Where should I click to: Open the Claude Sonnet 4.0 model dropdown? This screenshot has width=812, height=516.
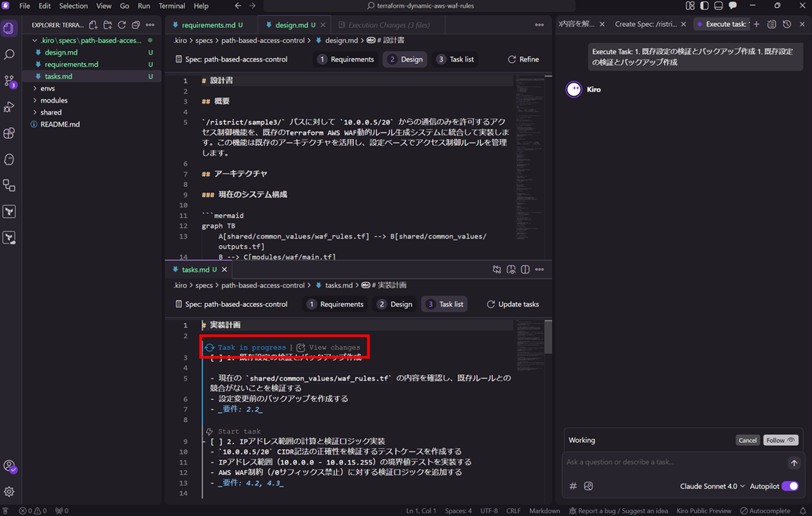pyautogui.click(x=712, y=486)
